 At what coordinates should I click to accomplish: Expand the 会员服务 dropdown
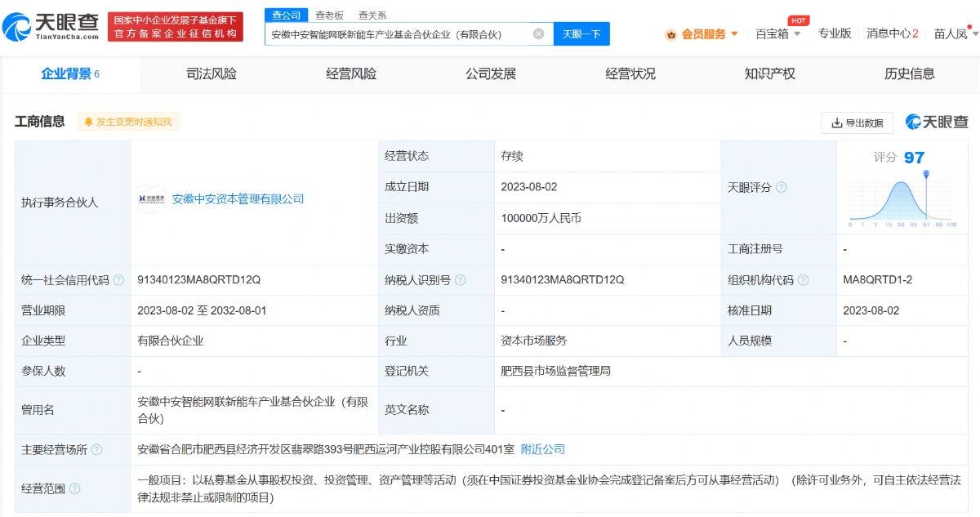[702, 34]
